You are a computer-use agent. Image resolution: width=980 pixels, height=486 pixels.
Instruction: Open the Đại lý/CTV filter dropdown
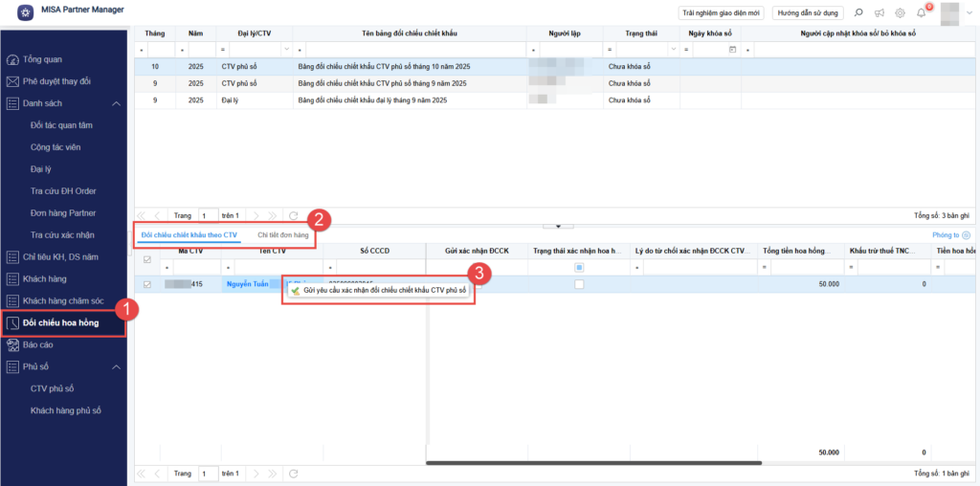click(x=287, y=50)
